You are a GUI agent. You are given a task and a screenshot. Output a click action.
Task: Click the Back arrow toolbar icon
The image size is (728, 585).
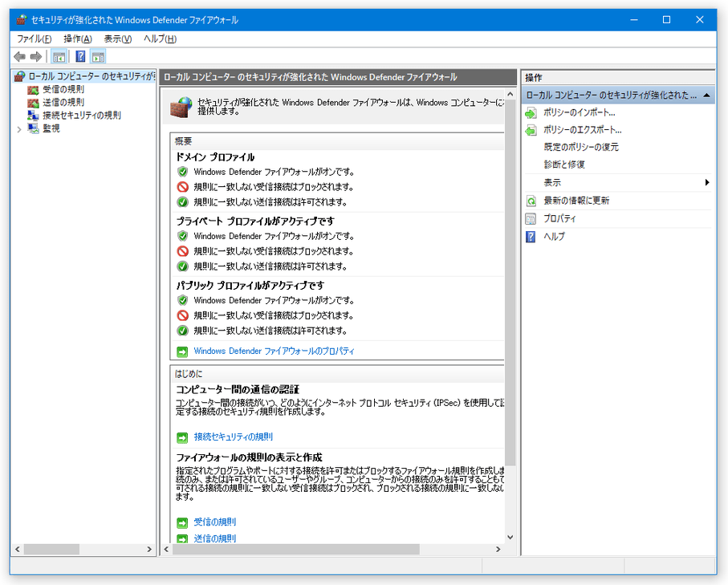[x=19, y=57]
